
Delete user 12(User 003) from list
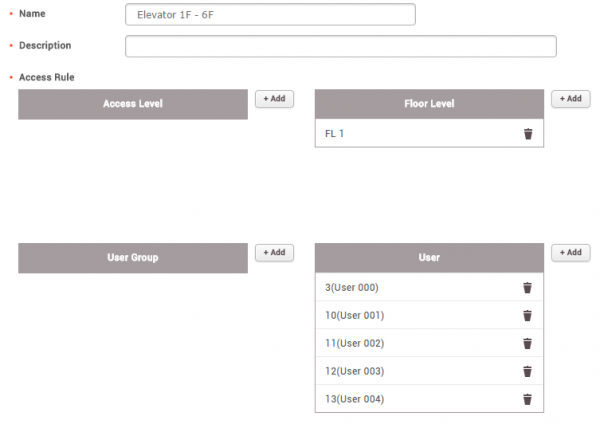[x=527, y=372]
